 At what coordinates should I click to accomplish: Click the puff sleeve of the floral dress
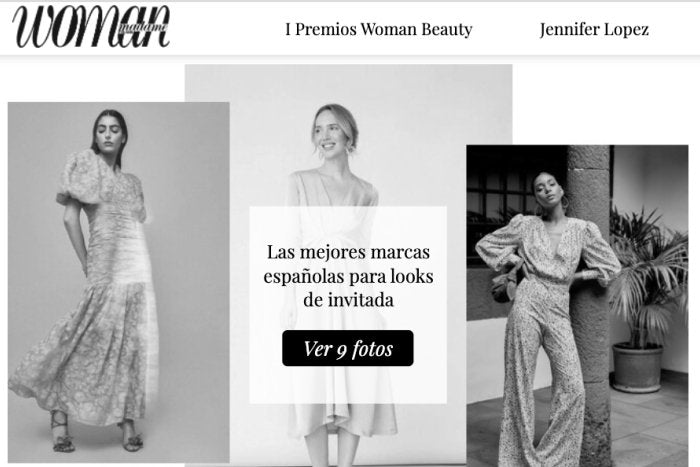click(x=78, y=179)
